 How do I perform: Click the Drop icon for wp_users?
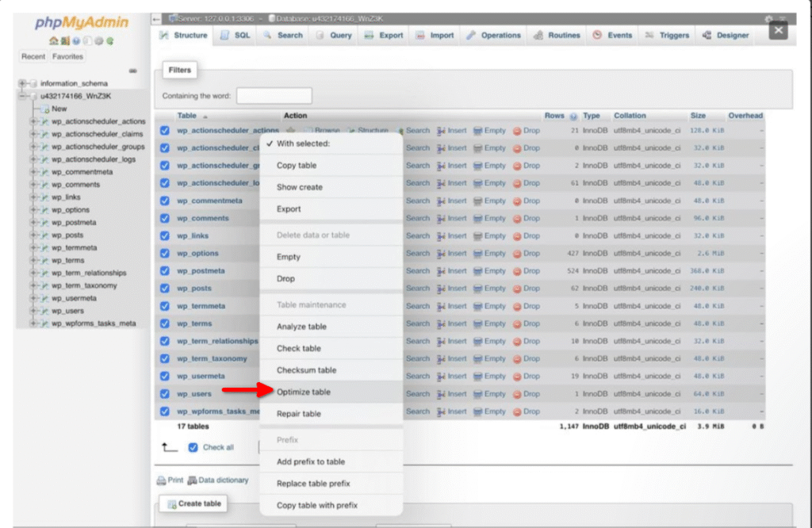pos(517,395)
